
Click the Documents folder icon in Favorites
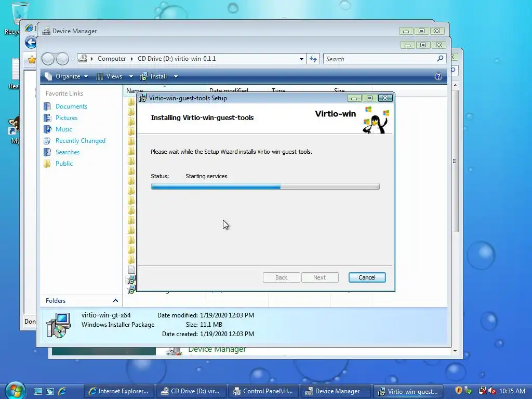coord(47,106)
